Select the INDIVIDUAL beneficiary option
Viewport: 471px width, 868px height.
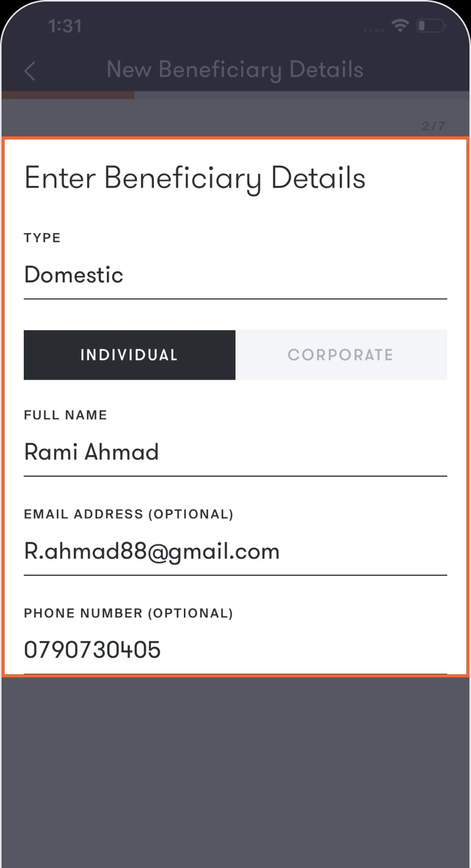tap(130, 355)
